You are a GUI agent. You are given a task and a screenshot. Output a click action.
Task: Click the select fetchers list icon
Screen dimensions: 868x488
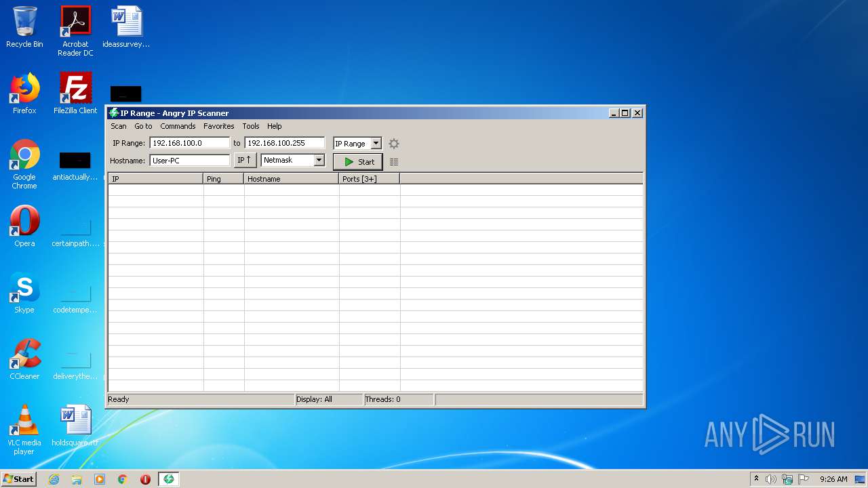pyautogui.click(x=394, y=162)
